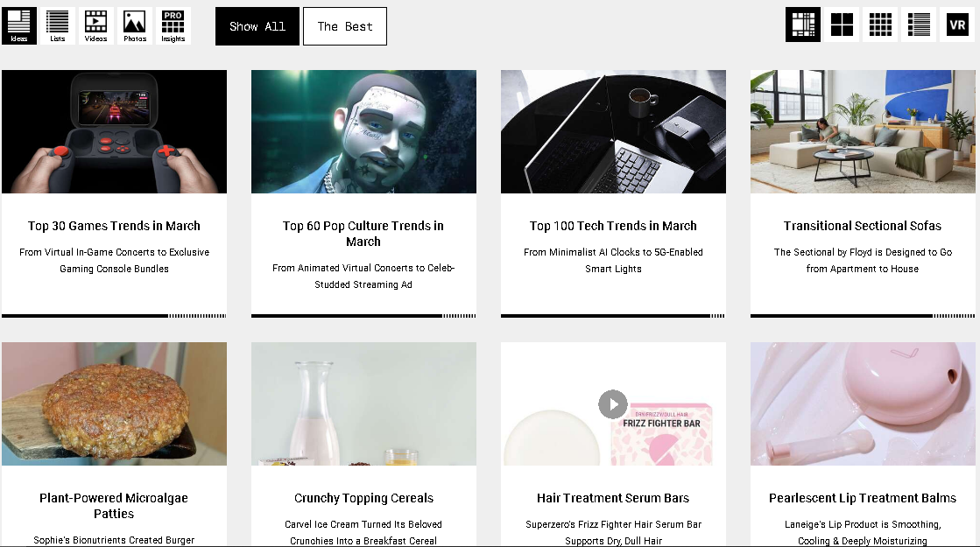Switch to the four-tile large grid layout
The width and height of the screenshot is (980, 547).
842,25
